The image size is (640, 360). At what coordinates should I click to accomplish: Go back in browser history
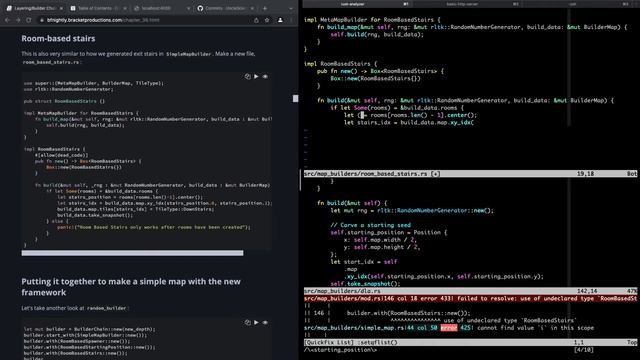(8, 20)
